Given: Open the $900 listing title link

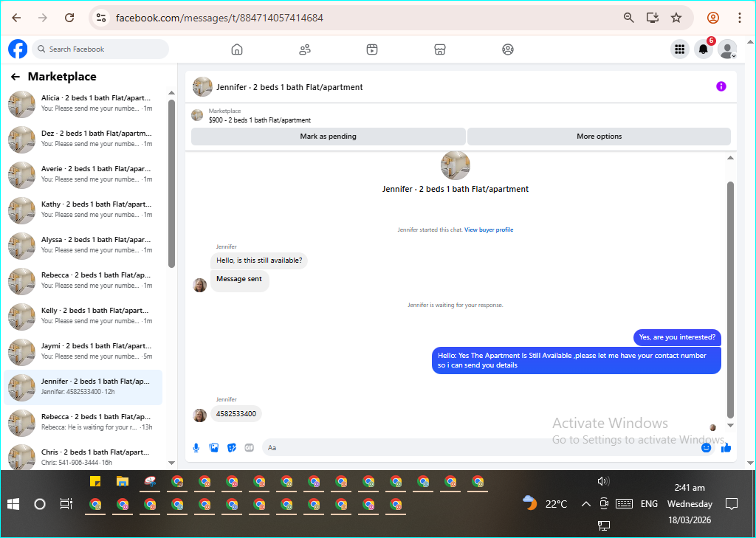Looking at the screenshot, I should [260, 120].
